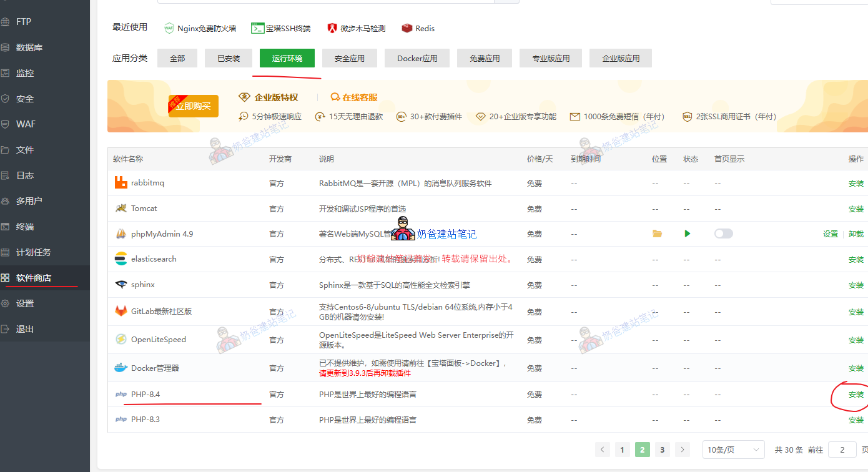
Task: Go to previous page arrow
Action: coord(603,450)
